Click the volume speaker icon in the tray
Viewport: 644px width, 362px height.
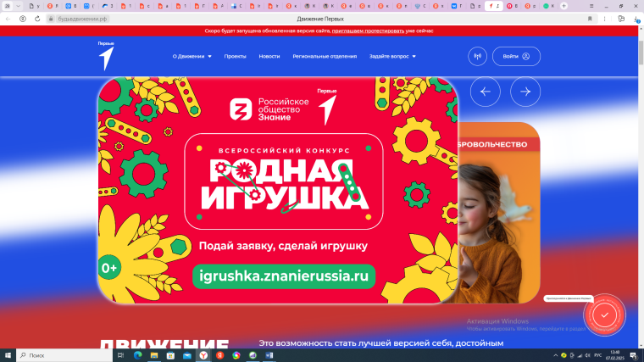click(587, 355)
